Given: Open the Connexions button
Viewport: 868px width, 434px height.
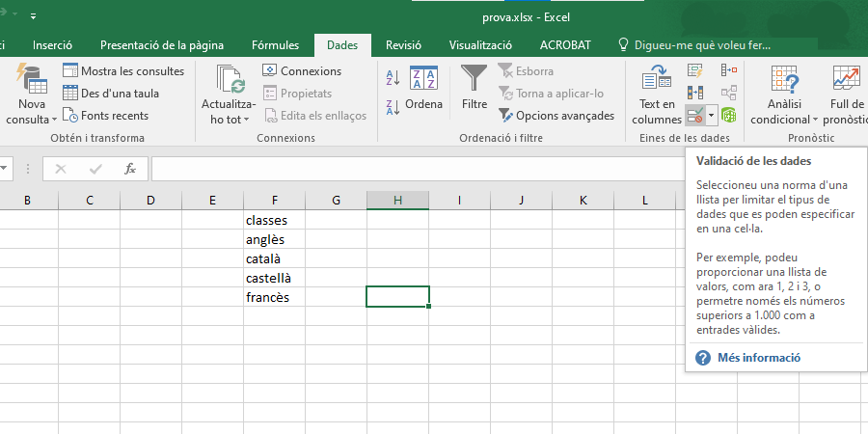Looking at the screenshot, I should (302, 70).
